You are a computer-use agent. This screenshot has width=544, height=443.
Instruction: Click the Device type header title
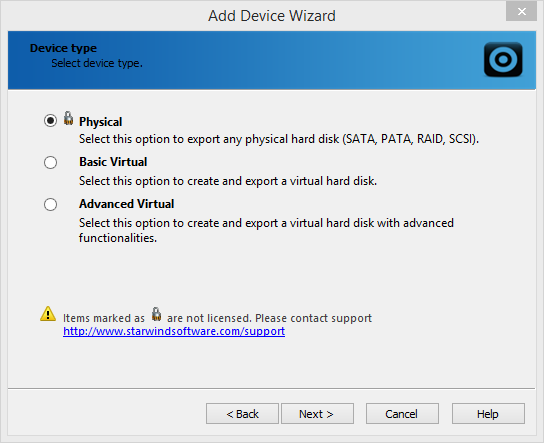tap(63, 48)
